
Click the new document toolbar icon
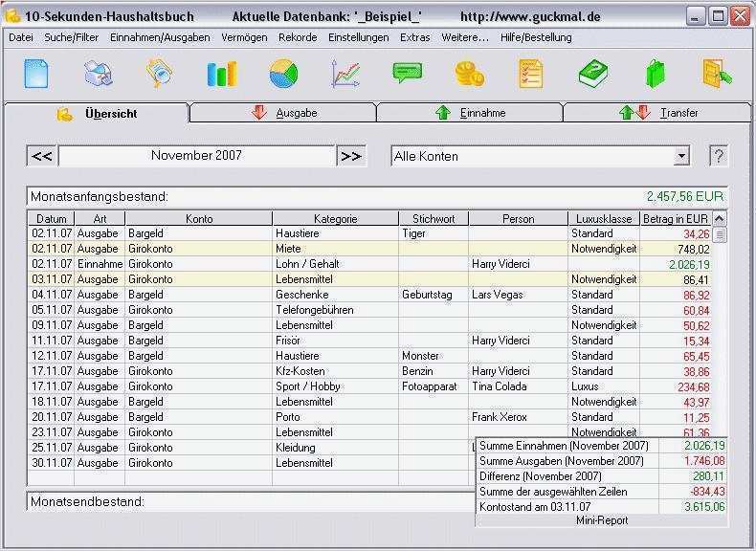click(36, 74)
